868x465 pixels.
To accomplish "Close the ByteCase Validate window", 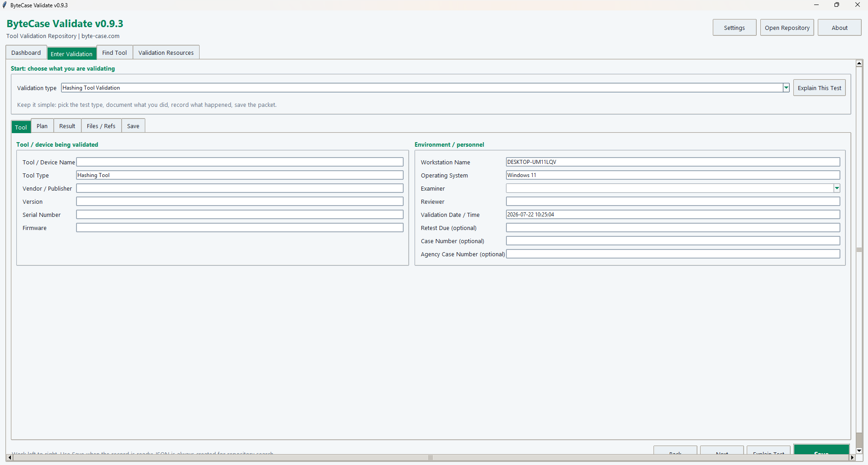I will (x=857, y=5).
